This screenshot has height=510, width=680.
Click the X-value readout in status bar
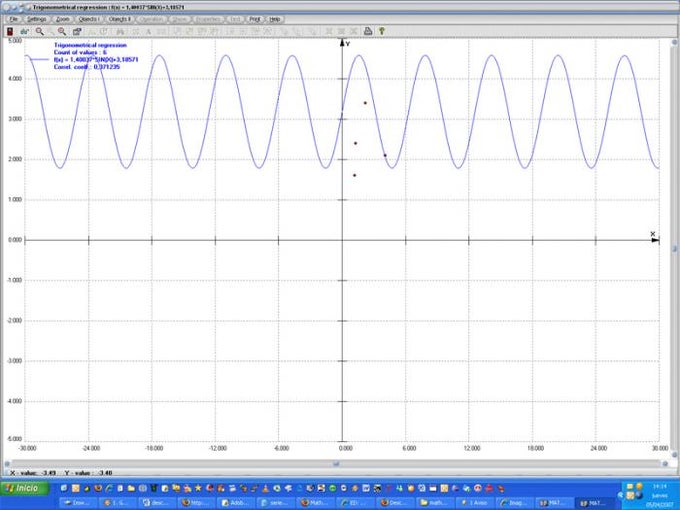(x=33, y=473)
